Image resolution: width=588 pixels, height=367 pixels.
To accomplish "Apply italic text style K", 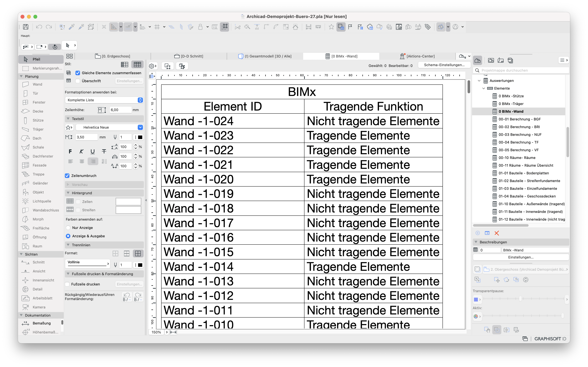I will [81, 151].
